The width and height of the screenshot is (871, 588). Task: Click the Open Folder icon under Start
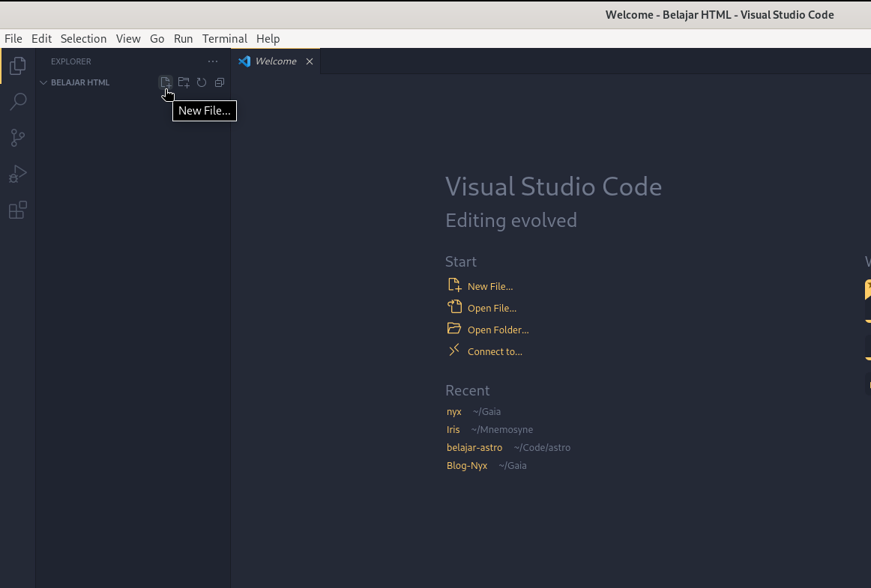click(x=454, y=329)
